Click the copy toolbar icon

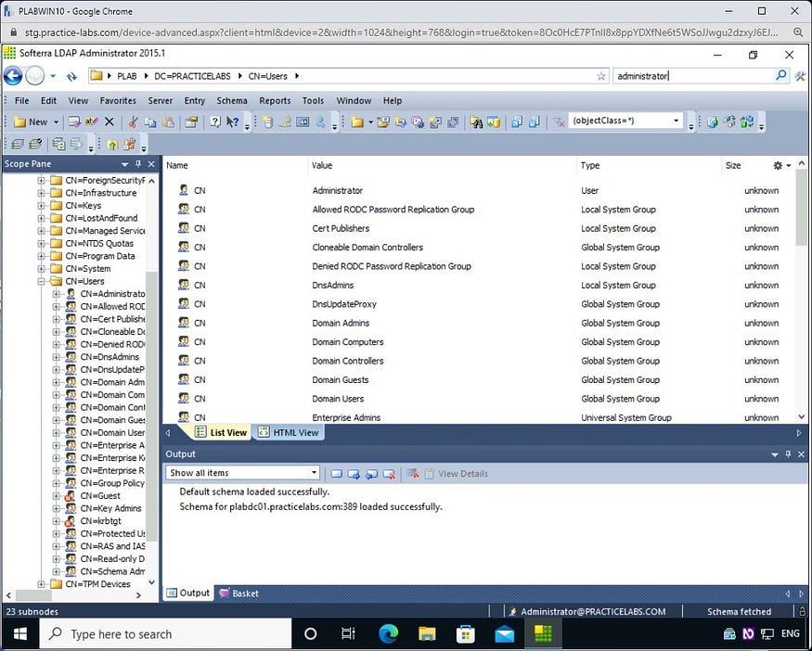(150, 121)
